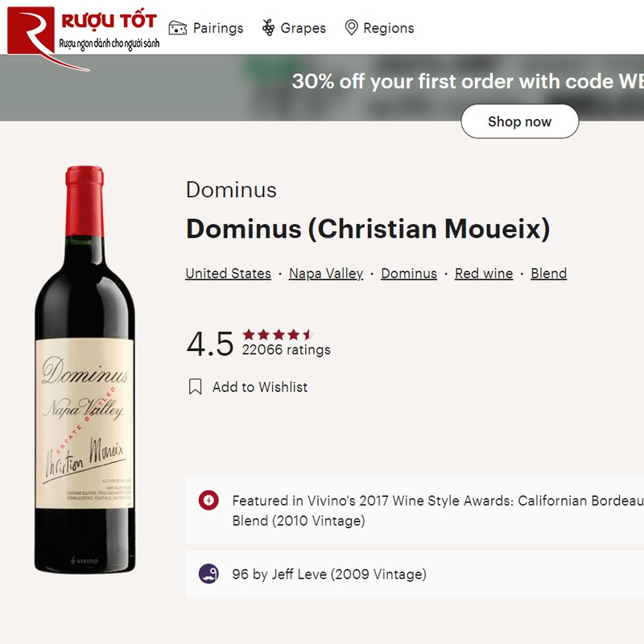Follow the Red wine category link
The height and width of the screenshot is (644, 644).
(484, 273)
